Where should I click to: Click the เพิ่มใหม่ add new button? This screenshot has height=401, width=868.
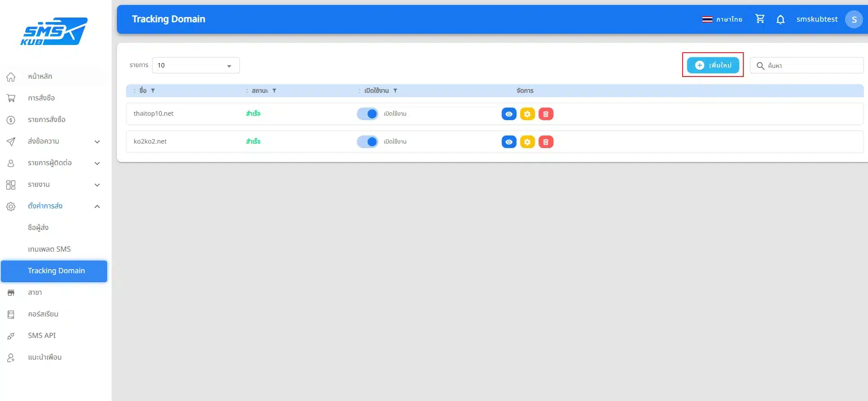click(x=713, y=65)
